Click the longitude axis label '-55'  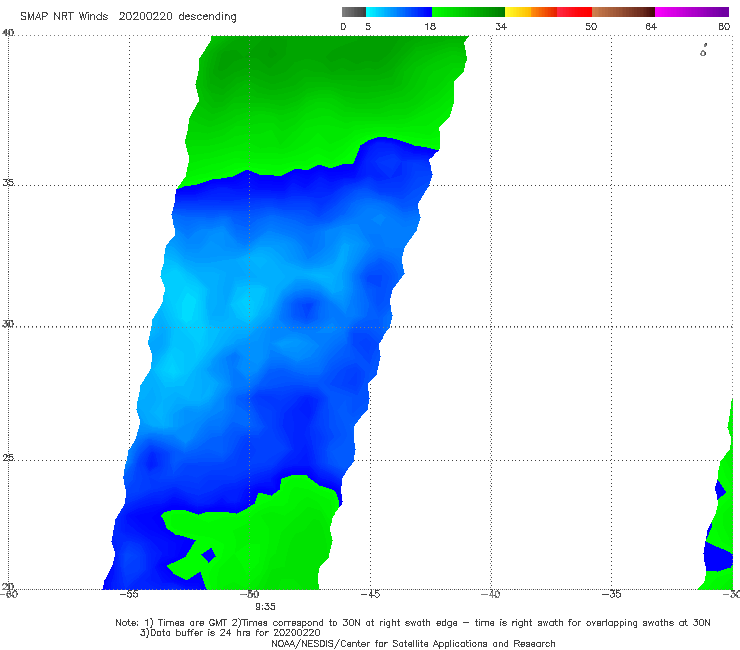click(129, 594)
